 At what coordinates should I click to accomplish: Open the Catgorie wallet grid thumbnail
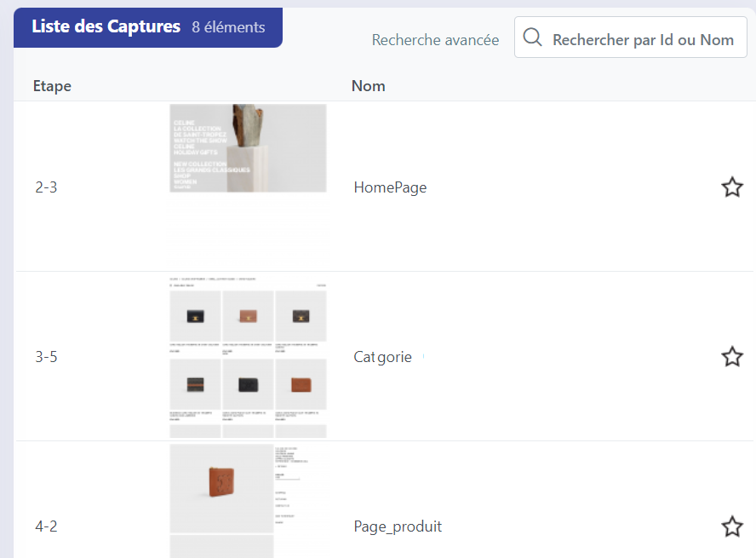tap(248, 356)
